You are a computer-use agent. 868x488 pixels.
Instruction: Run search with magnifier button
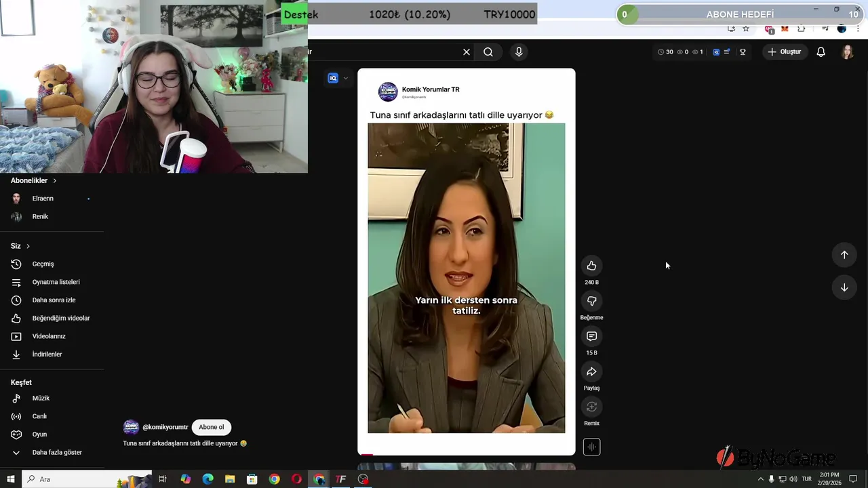point(488,52)
